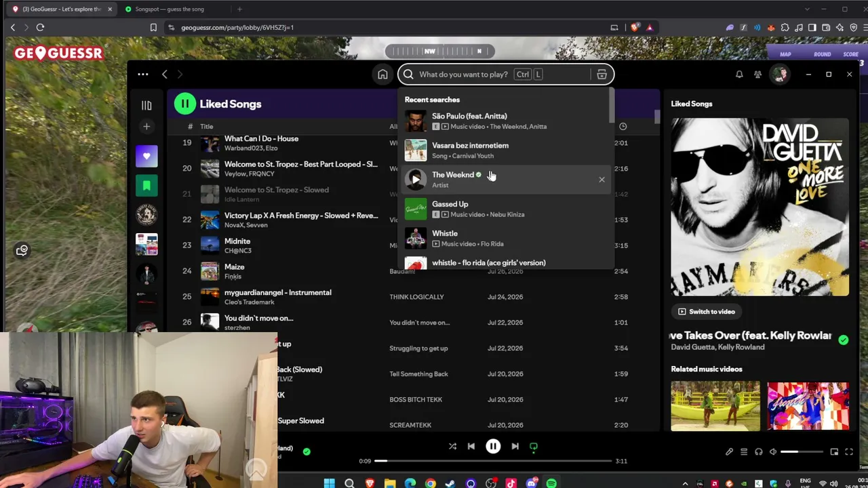Seek using the song progress bar
The width and height of the screenshot is (868, 488).
pyautogui.click(x=493, y=461)
